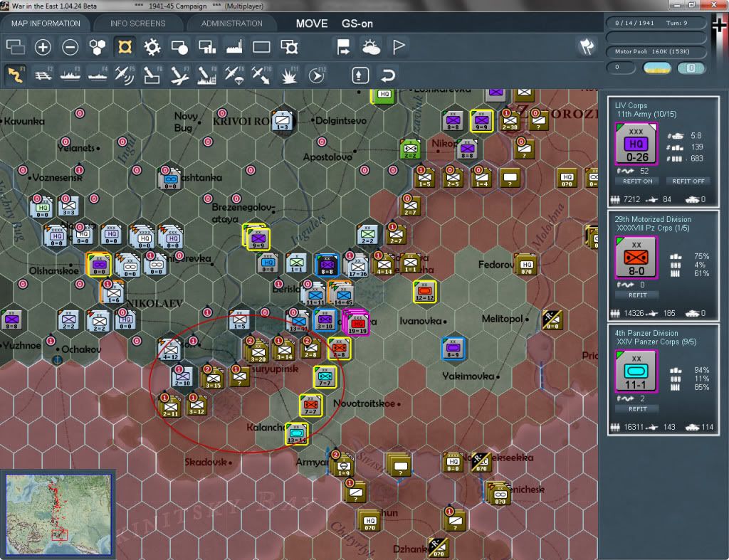
Task: Select the 29th Motorized Division counter in panel
Action: pyautogui.click(x=636, y=258)
